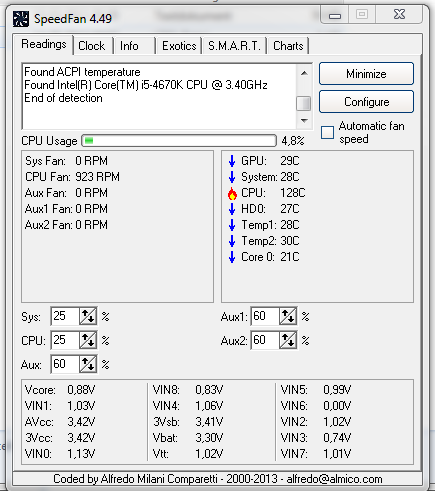The height and width of the screenshot is (491, 435).
Task: Select the 'Sys Fan: 0 RPM' reading
Action: pyautogui.click(x=66, y=161)
